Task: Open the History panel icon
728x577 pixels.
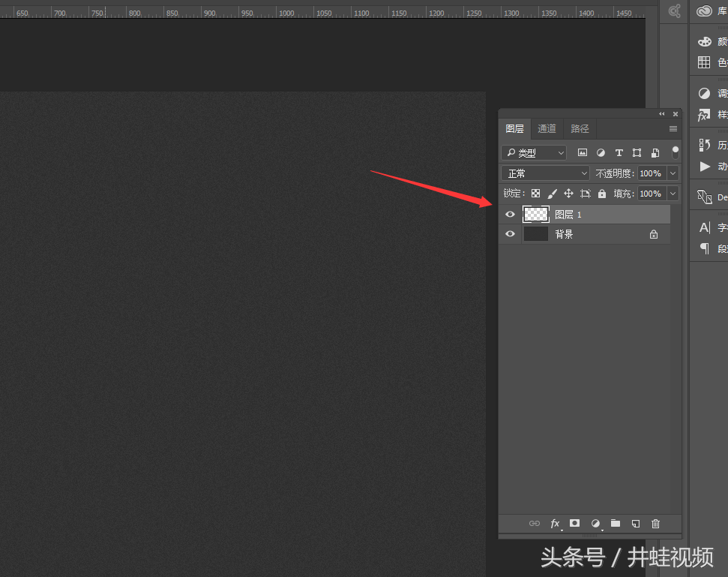Action: click(704, 145)
